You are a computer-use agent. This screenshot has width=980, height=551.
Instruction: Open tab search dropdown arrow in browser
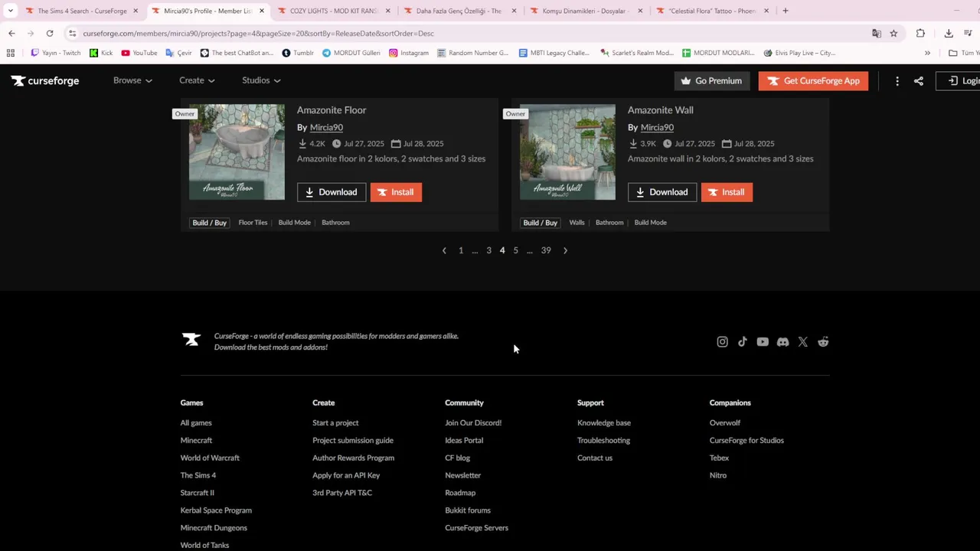point(10,11)
